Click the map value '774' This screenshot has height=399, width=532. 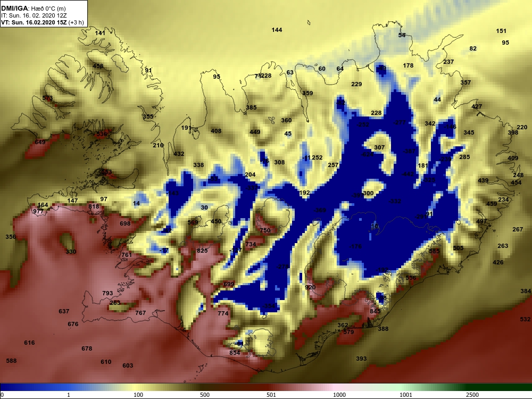point(223,313)
